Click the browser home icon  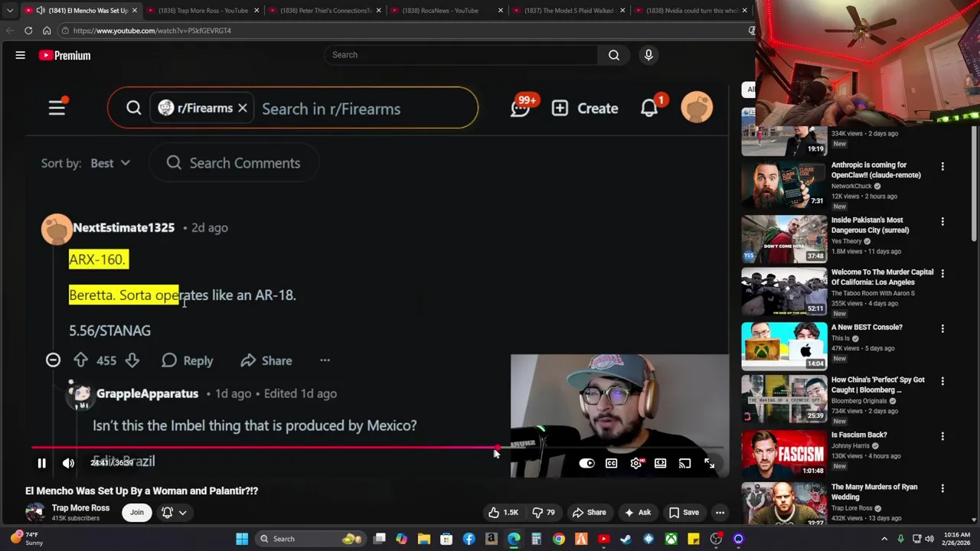pos(47,31)
